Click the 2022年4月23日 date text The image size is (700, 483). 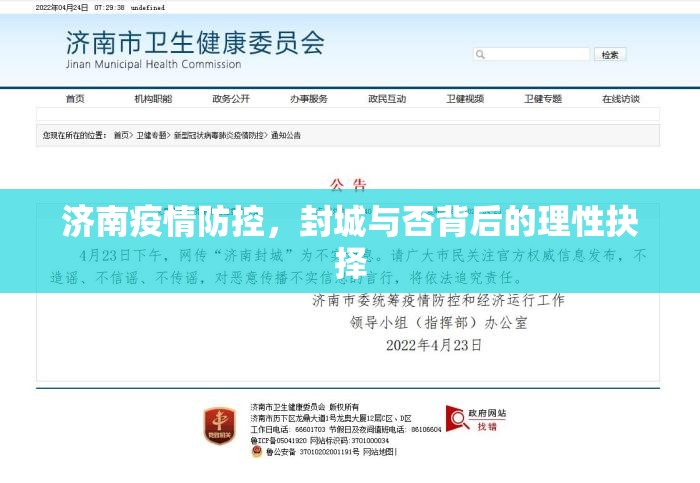tap(433, 345)
